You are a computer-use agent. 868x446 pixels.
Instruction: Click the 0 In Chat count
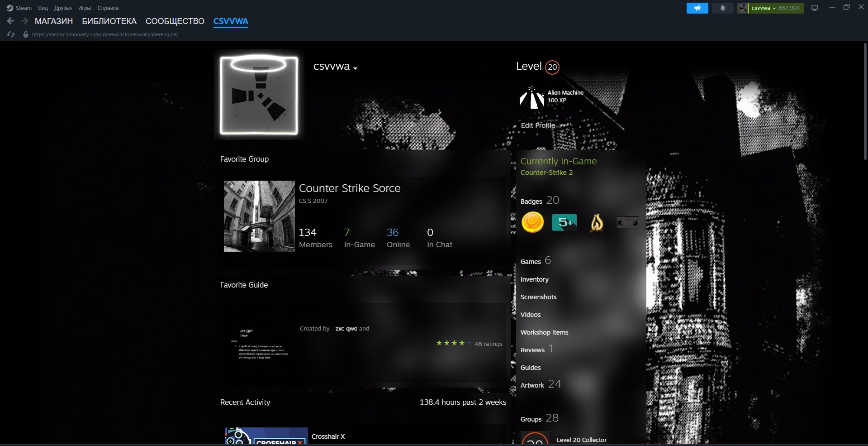point(440,238)
